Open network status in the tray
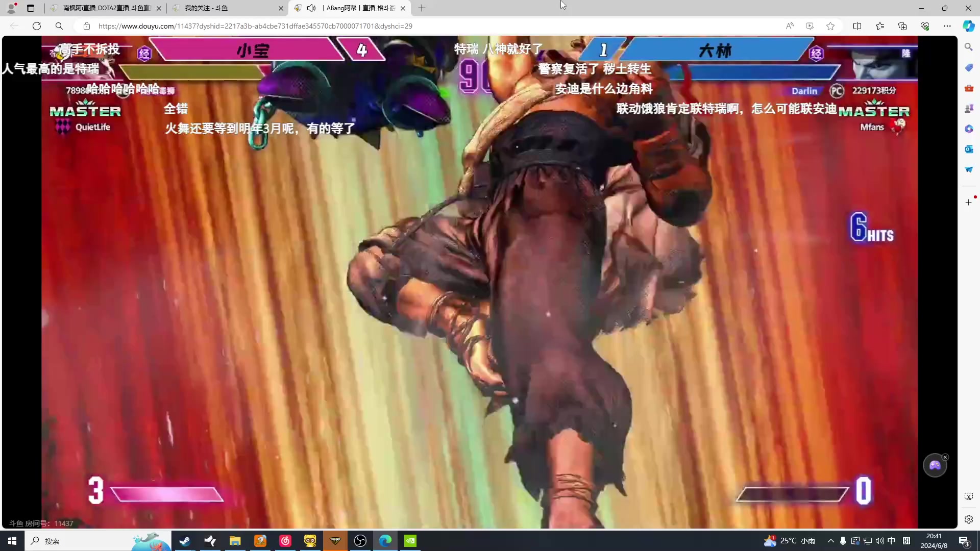This screenshot has width=980, height=551. pos(867,541)
